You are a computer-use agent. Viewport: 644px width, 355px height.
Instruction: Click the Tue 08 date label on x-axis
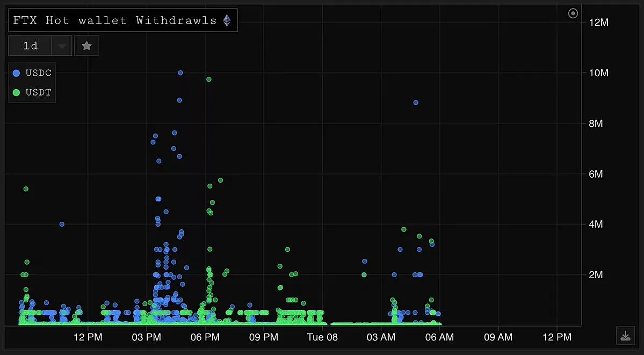[322, 337]
